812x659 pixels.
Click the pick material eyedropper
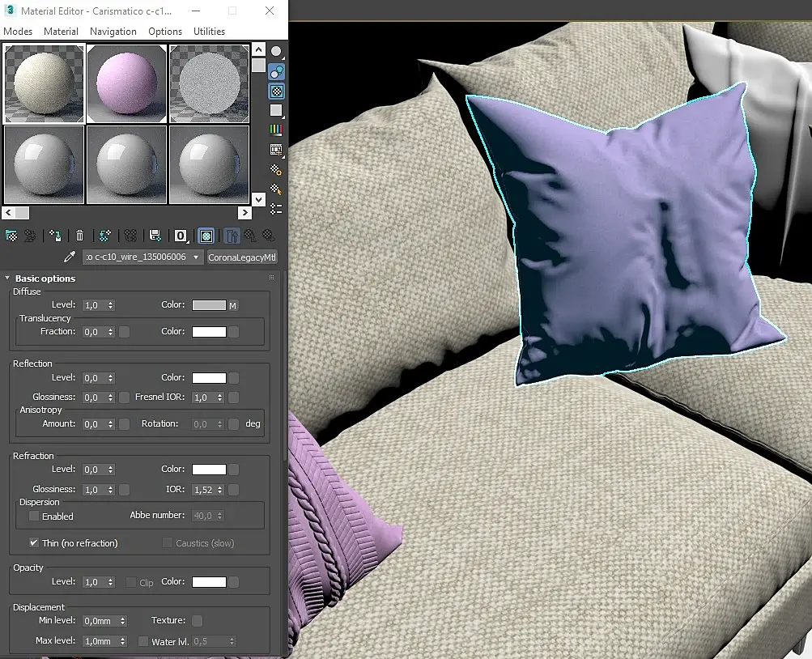click(70, 257)
